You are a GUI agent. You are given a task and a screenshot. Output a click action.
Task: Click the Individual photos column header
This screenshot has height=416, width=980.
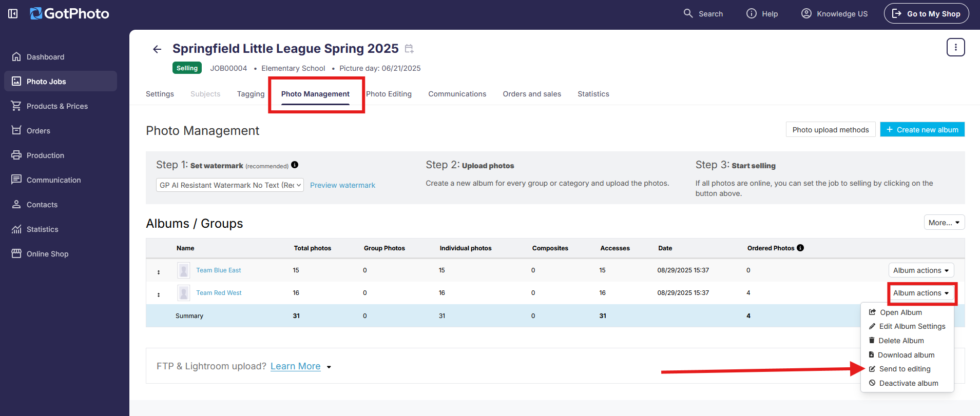point(466,248)
